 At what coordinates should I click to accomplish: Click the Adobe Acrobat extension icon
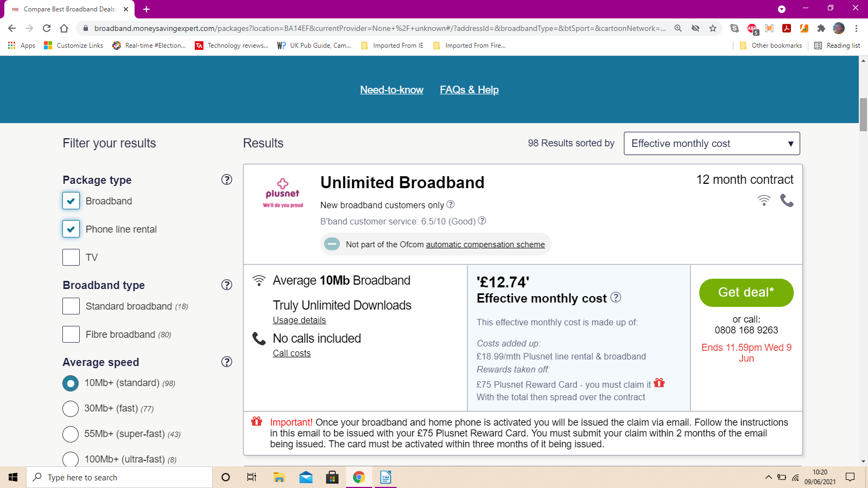coord(787,28)
